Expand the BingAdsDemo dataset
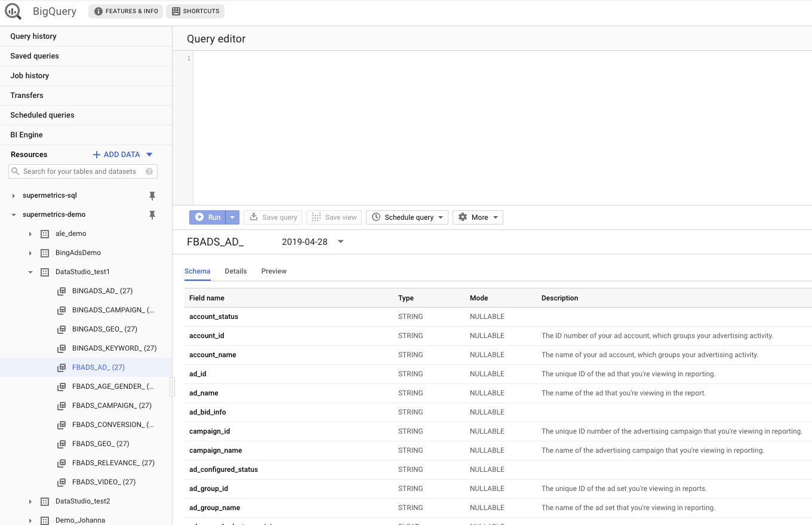The width and height of the screenshot is (812, 525). point(30,253)
